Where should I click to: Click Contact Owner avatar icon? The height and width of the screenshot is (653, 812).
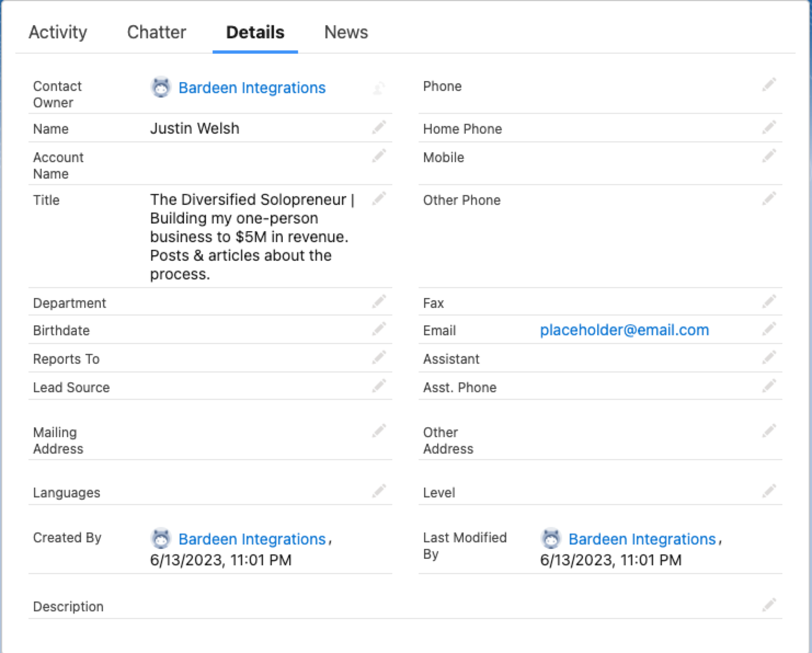161,88
